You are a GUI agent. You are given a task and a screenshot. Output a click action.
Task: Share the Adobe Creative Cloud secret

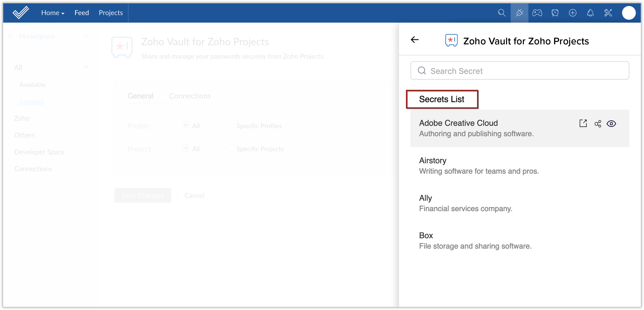pos(597,124)
